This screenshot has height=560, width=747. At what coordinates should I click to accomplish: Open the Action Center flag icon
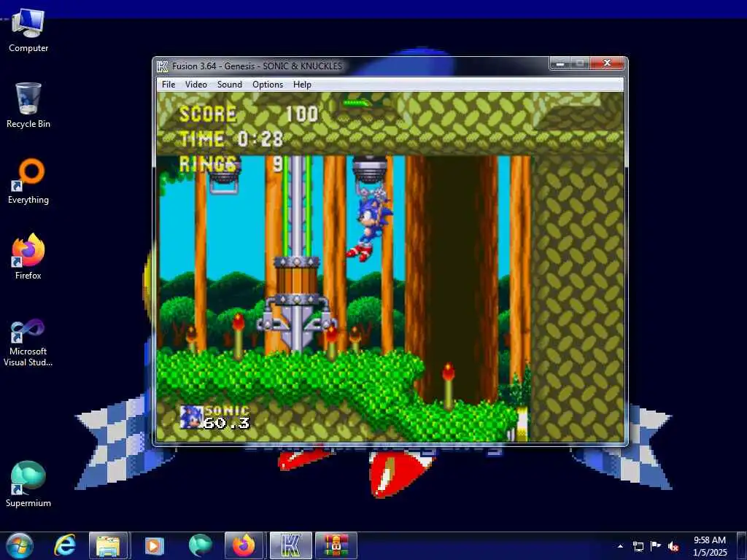(x=656, y=546)
